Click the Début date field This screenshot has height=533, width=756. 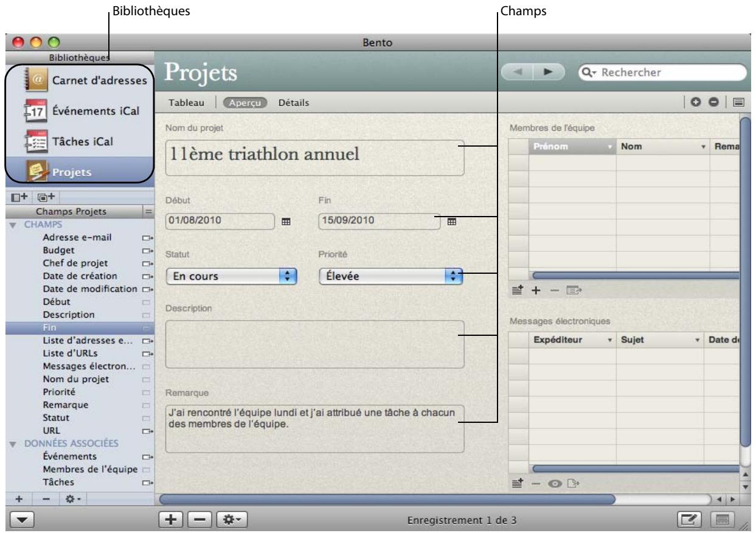pos(221,222)
